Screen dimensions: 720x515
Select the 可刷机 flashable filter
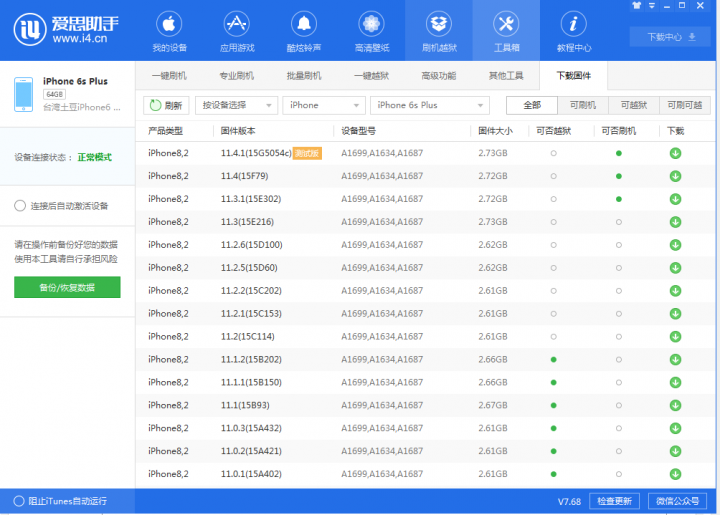[x=583, y=105]
